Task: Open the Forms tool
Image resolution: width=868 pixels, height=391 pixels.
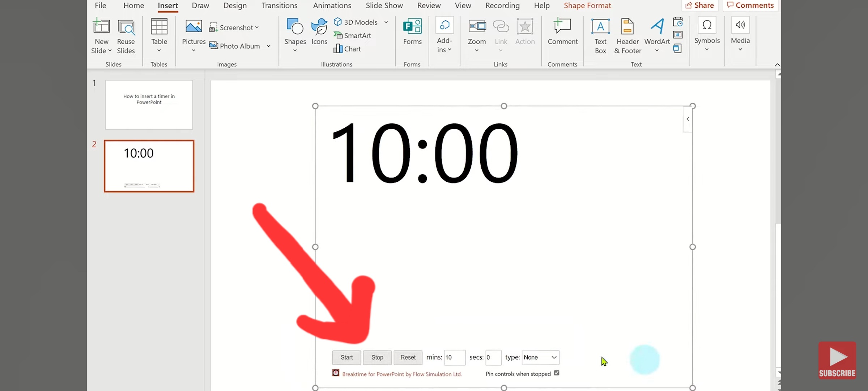Action: click(412, 33)
